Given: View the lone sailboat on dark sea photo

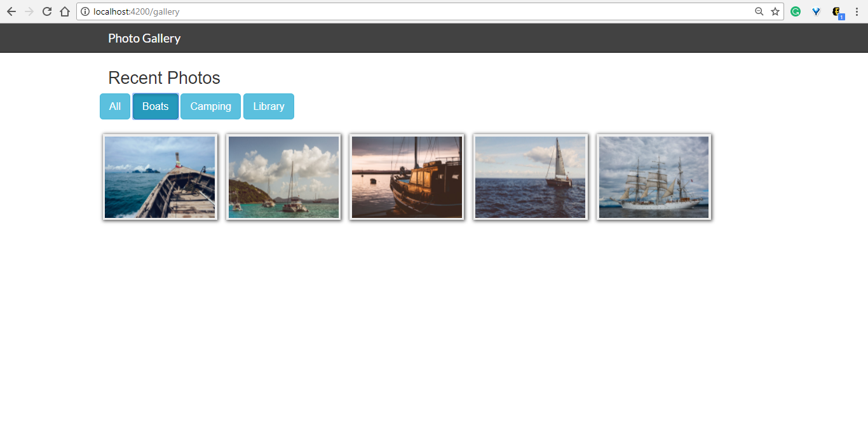Looking at the screenshot, I should tap(531, 177).
